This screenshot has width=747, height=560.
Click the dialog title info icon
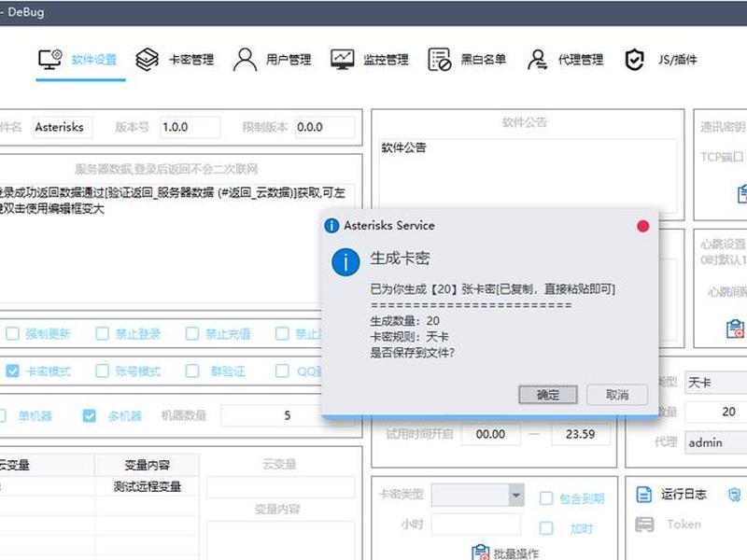pos(331,226)
